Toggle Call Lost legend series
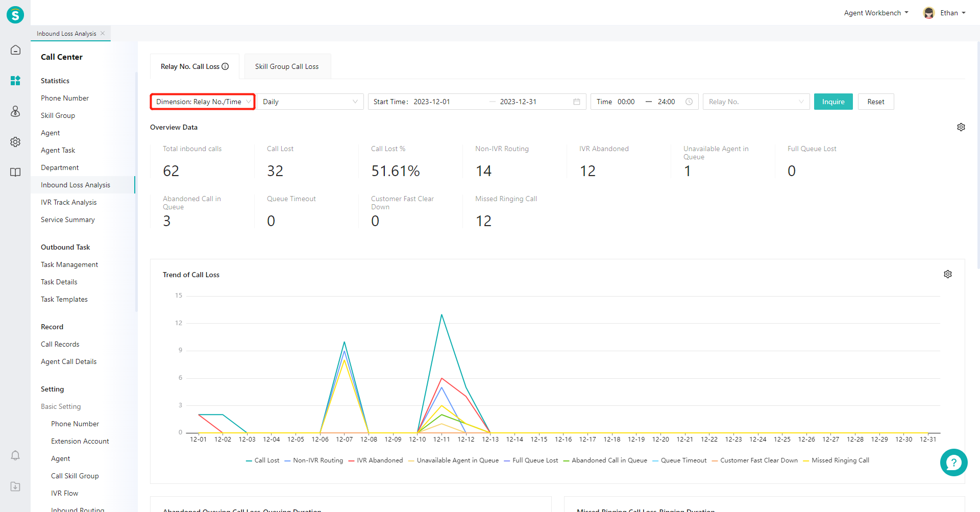The width and height of the screenshot is (980, 512). pos(262,460)
